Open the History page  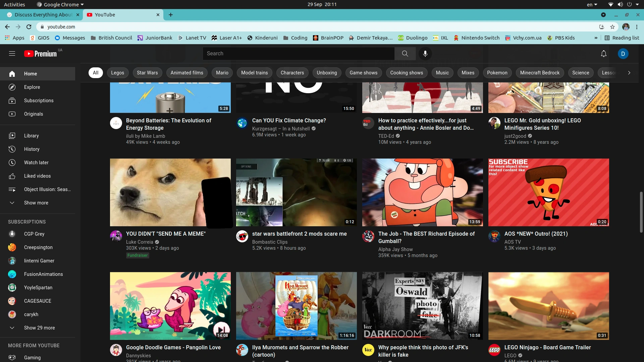(32, 149)
